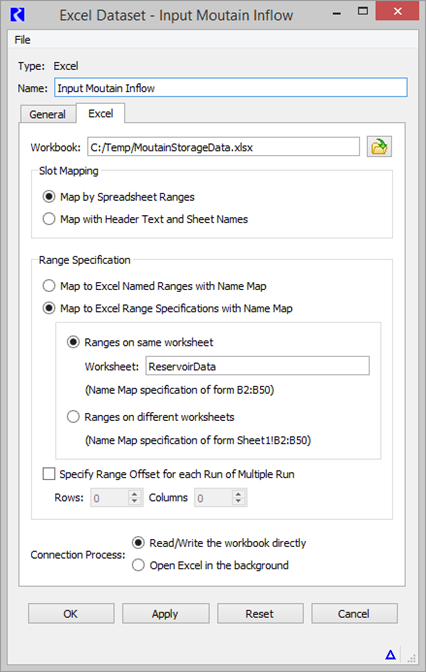Viewport: 426px width, 672px height.
Task: Open the File menu
Action: pyautogui.click(x=22, y=40)
